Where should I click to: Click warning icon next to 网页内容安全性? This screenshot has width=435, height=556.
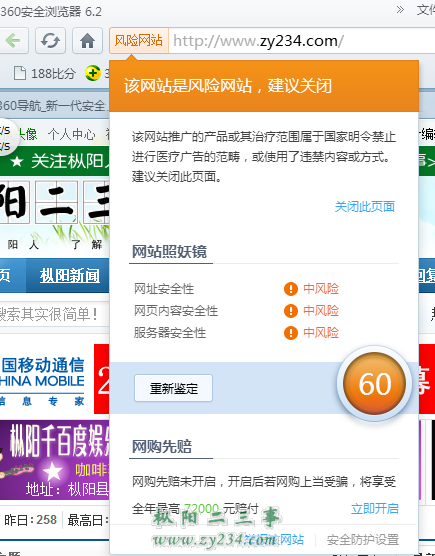(291, 311)
